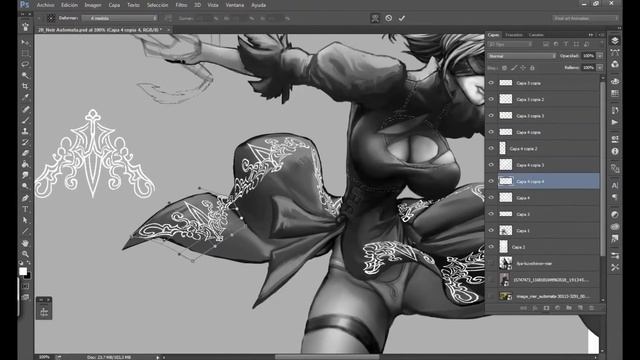
Task: Open the Imagen menu
Action: (93, 5)
